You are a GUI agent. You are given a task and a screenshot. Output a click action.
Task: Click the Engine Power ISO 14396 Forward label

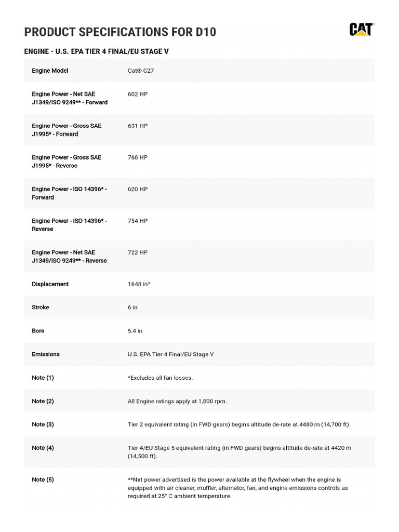[x=69, y=193]
